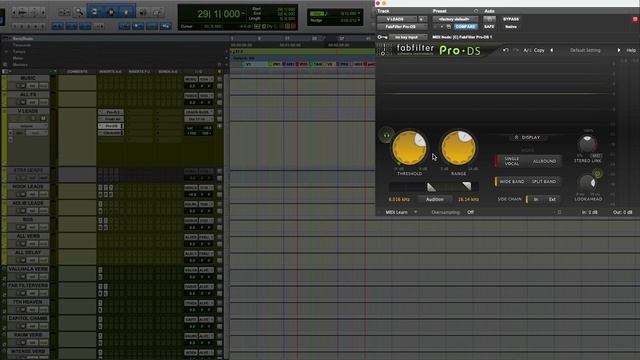Screen dimensions: 640x360
Task: Click the red target button in plug-in header
Action: pos(635,19)
